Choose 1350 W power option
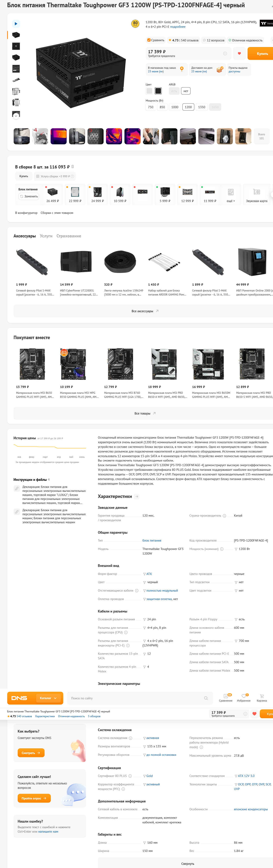This screenshot has height=868, width=273. (x=202, y=107)
